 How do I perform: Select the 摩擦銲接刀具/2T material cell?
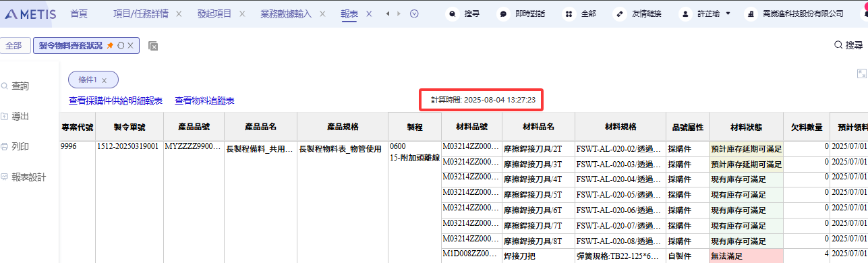(x=538, y=148)
